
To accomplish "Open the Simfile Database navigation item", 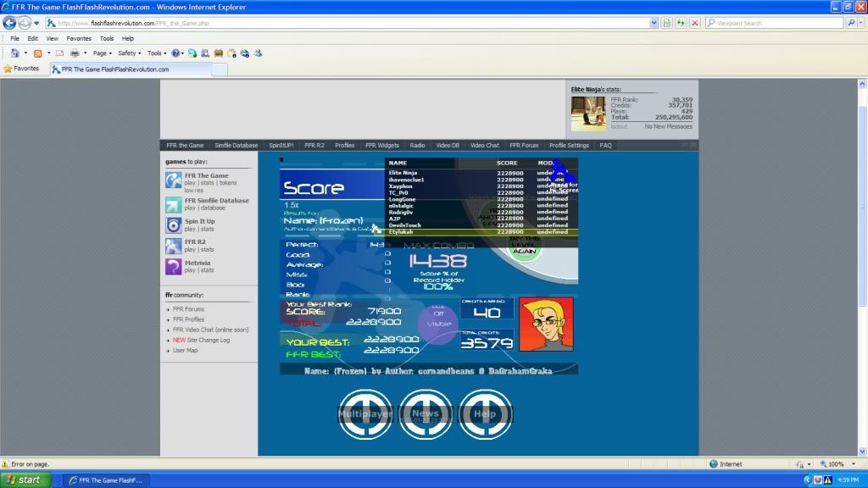I will click(236, 145).
